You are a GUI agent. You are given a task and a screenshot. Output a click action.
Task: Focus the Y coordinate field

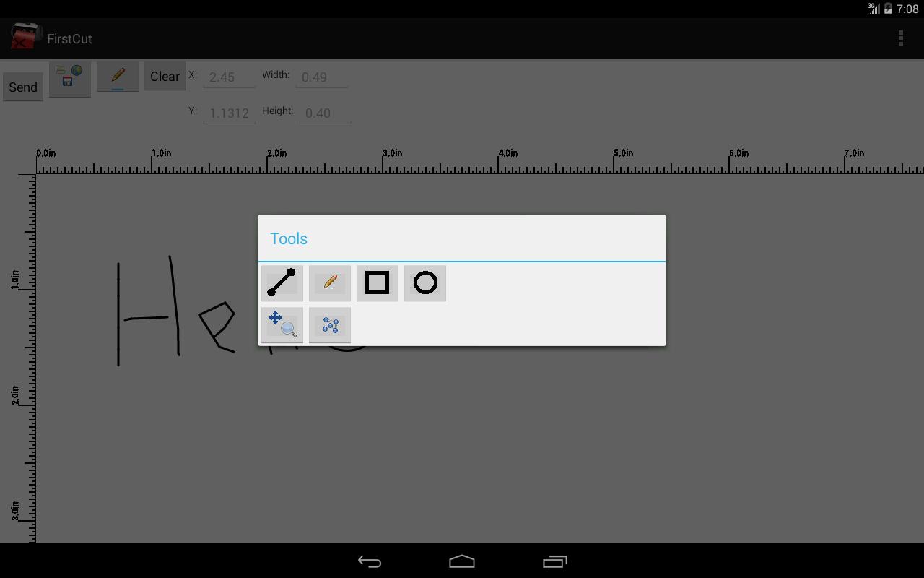(x=229, y=113)
